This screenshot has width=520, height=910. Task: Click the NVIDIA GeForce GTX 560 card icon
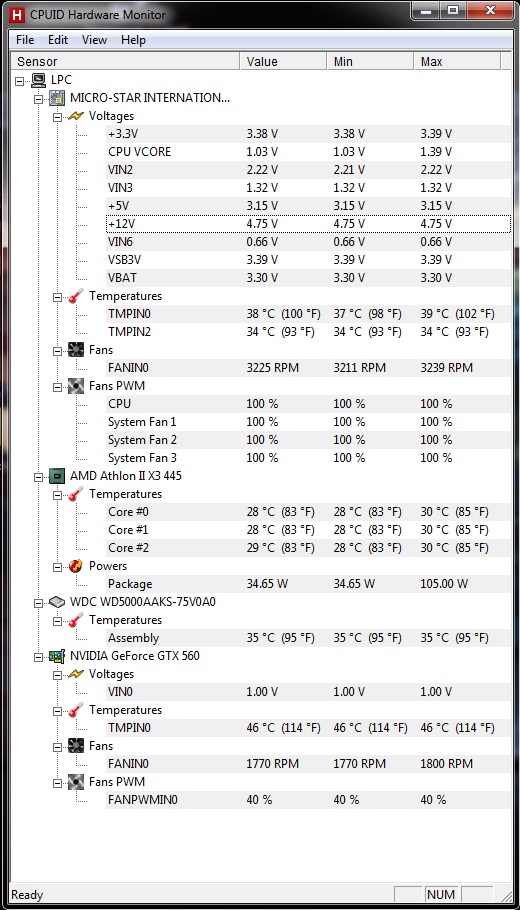point(57,656)
